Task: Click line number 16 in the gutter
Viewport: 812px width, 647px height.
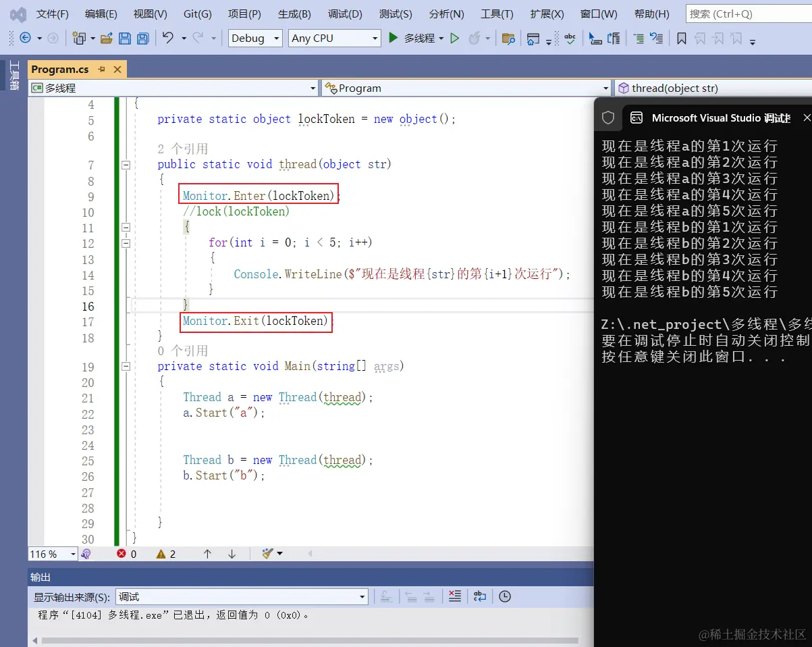Action: tap(88, 307)
